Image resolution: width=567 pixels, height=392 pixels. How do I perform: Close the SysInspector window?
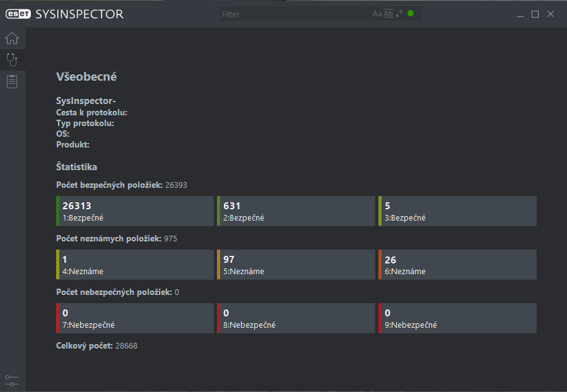tap(551, 14)
